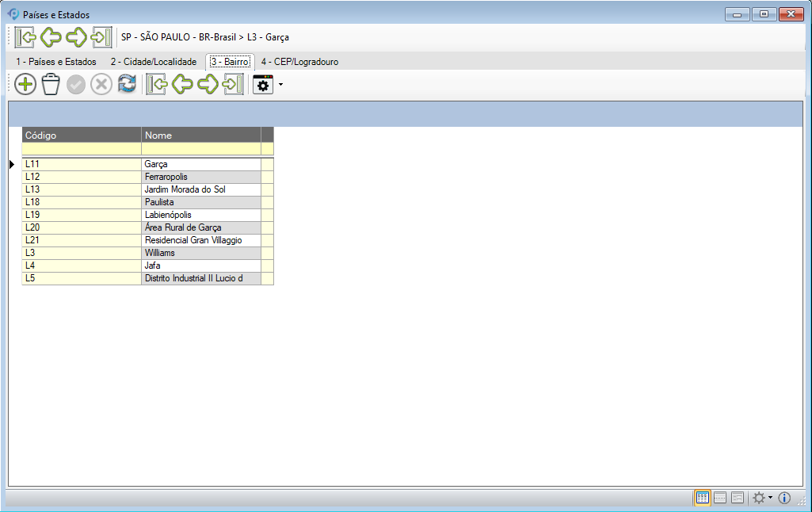Switch to grid view in status bar
812x512 pixels.
coord(702,498)
